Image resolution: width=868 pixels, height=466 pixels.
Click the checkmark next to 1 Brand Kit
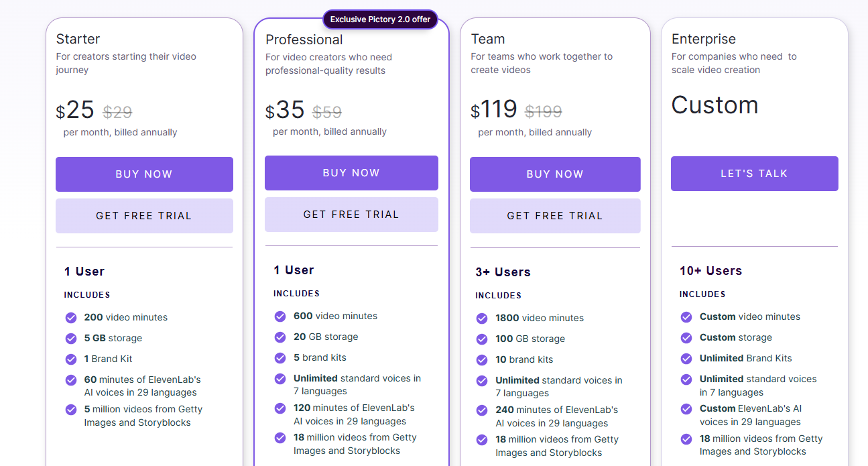tap(71, 359)
